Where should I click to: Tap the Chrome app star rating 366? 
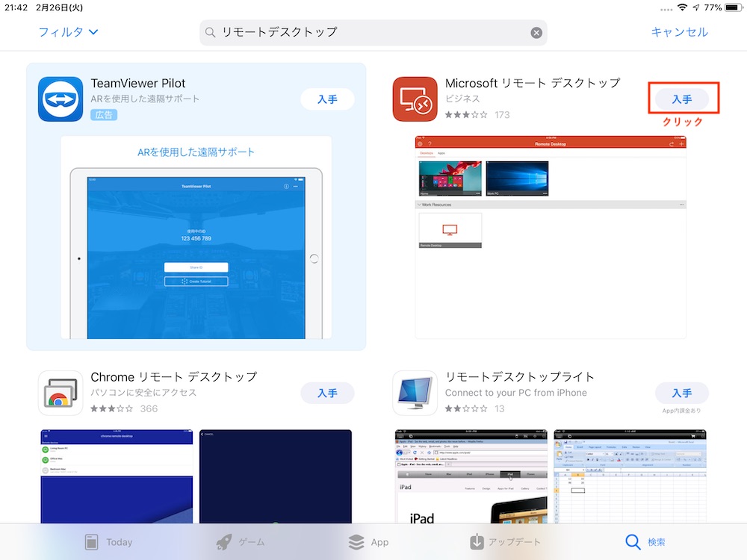tap(124, 408)
